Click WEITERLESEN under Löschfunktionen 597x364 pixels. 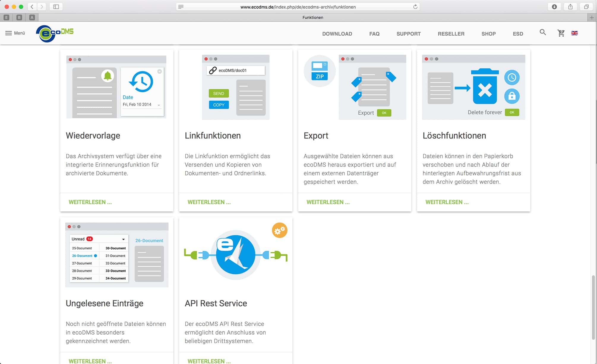point(447,202)
